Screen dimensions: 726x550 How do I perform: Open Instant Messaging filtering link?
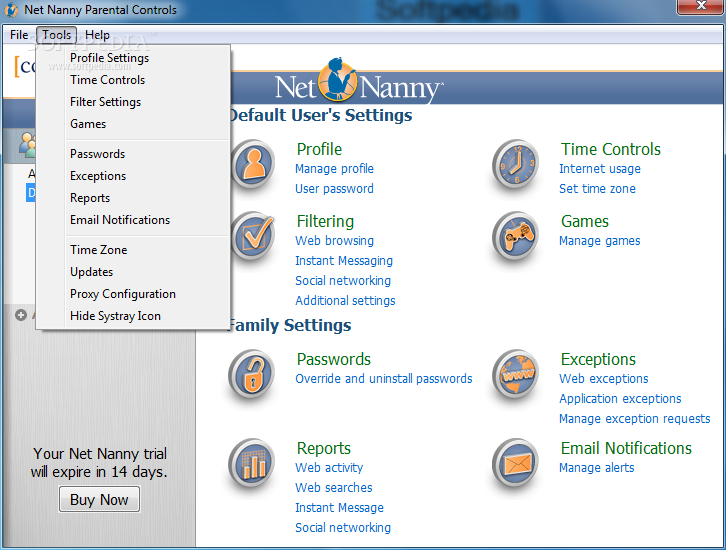click(x=344, y=261)
